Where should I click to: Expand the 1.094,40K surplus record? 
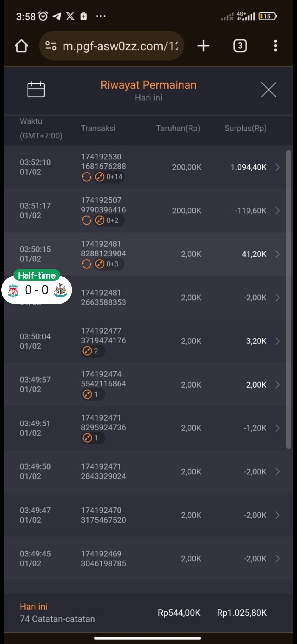[277, 167]
